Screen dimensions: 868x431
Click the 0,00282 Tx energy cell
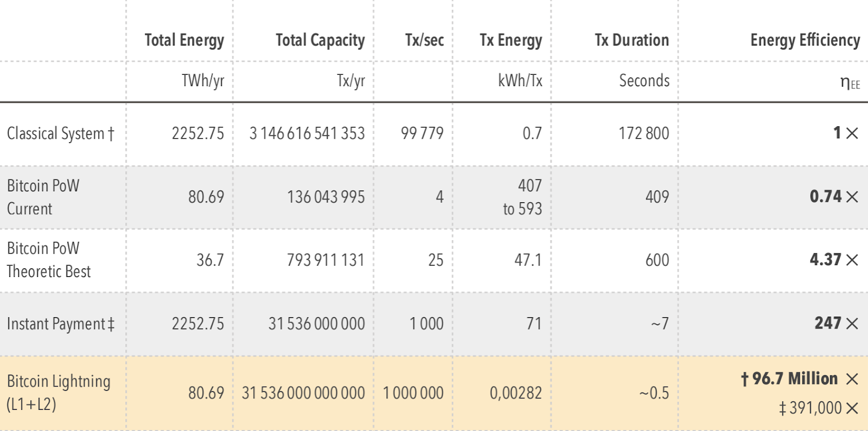click(x=515, y=393)
